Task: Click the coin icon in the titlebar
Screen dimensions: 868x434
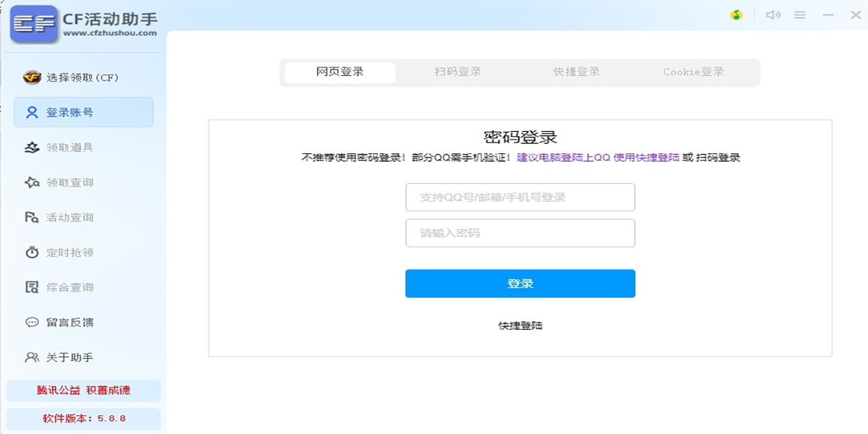Action: [x=736, y=14]
